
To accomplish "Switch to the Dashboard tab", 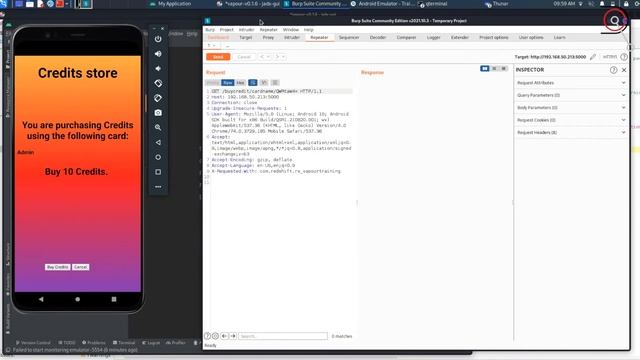I will coord(218,38).
